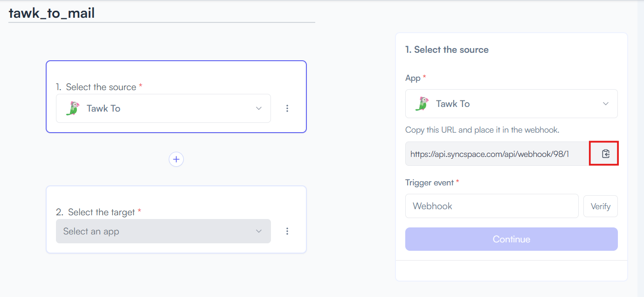Viewport: 644px width, 297px height.
Task: Open the App Tawk To combo box
Action: [x=512, y=104]
